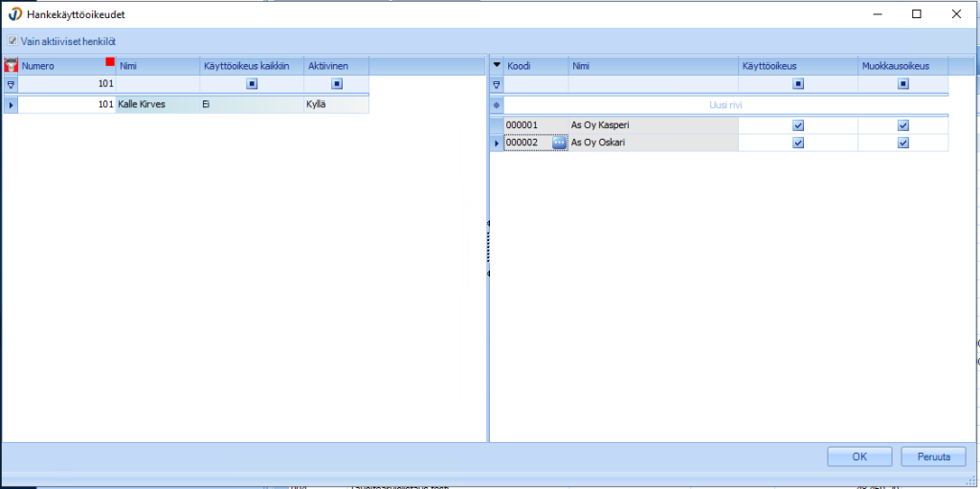Viewport: 980px width, 489px height.
Task: Click the Numero filter field containing 101
Action: click(x=67, y=84)
